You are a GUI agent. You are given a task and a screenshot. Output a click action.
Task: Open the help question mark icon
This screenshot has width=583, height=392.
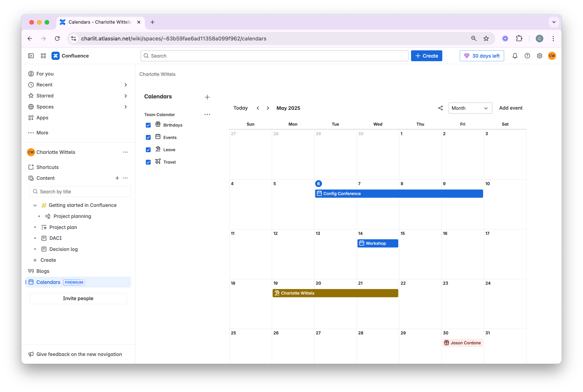tap(527, 56)
